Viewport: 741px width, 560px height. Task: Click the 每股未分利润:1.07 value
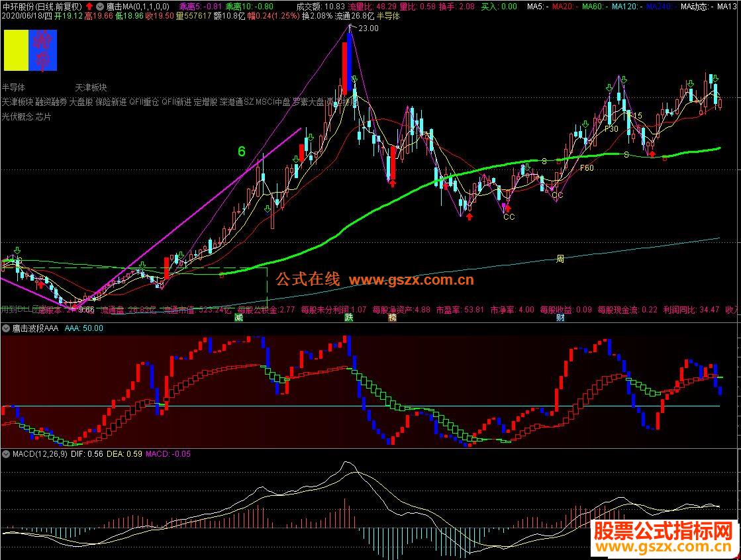coord(333,310)
